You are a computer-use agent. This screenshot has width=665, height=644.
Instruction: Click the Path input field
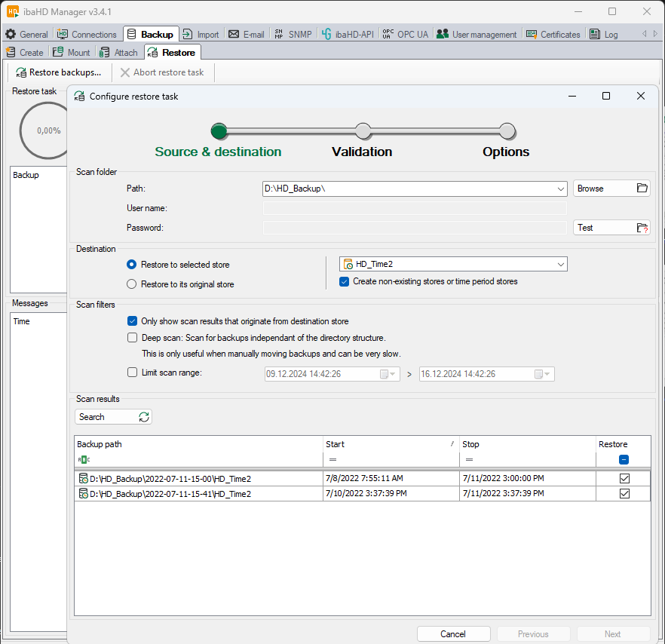point(407,189)
